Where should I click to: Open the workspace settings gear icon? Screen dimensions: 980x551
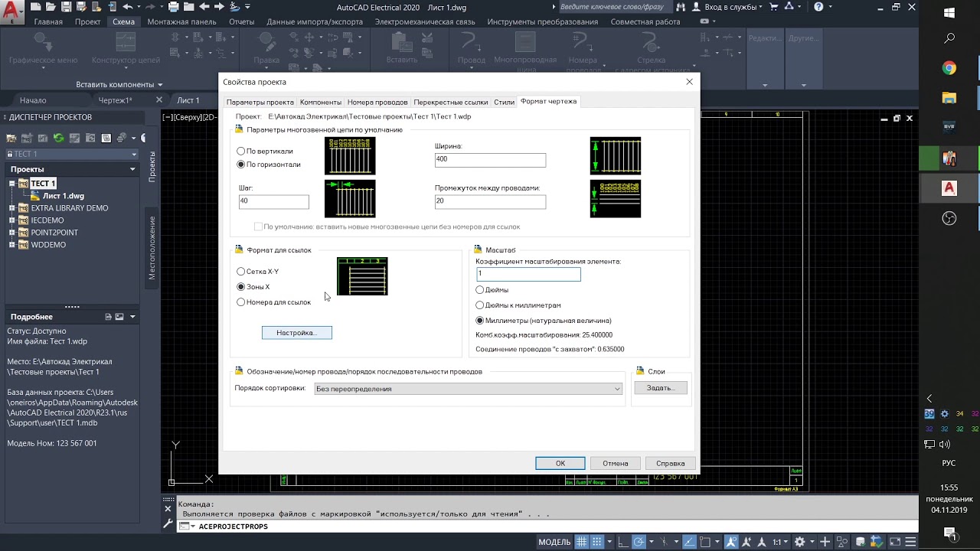(x=799, y=542)
